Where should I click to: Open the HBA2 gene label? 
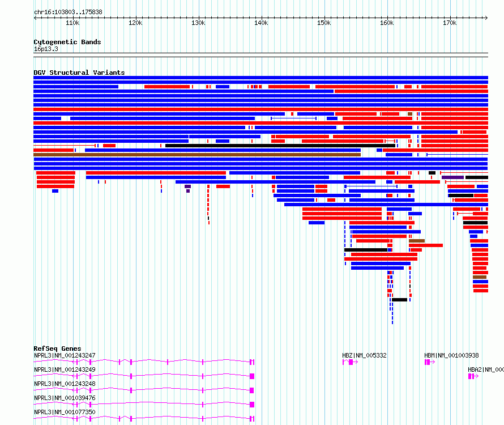click(x=486, y=369)
